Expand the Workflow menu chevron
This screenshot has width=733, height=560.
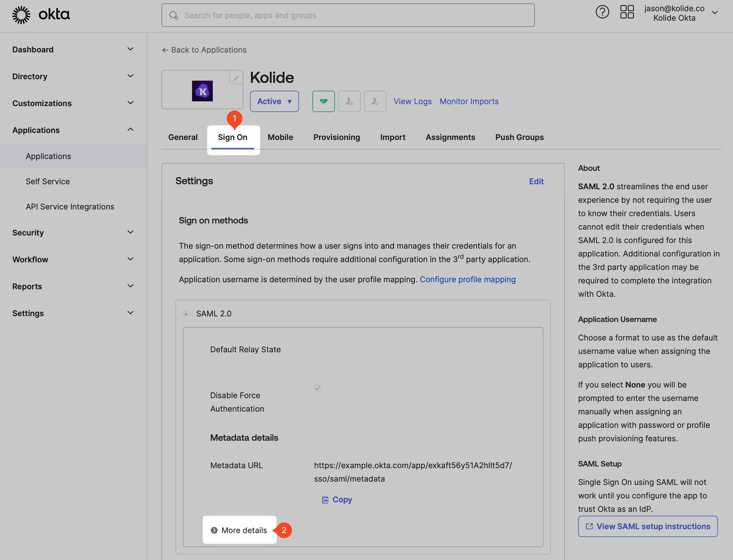pos(130,259)
